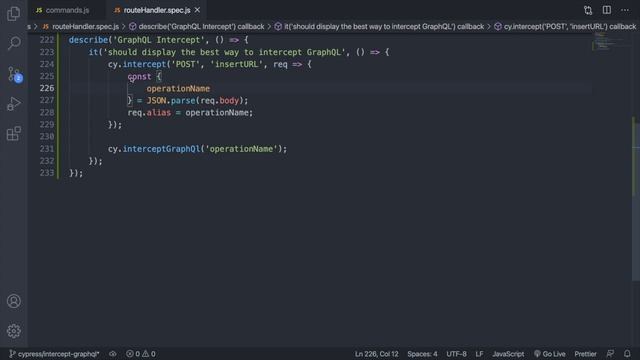
Task: Click 'interceptGraphQl' command on line 231
Action: tap(162, 149)
